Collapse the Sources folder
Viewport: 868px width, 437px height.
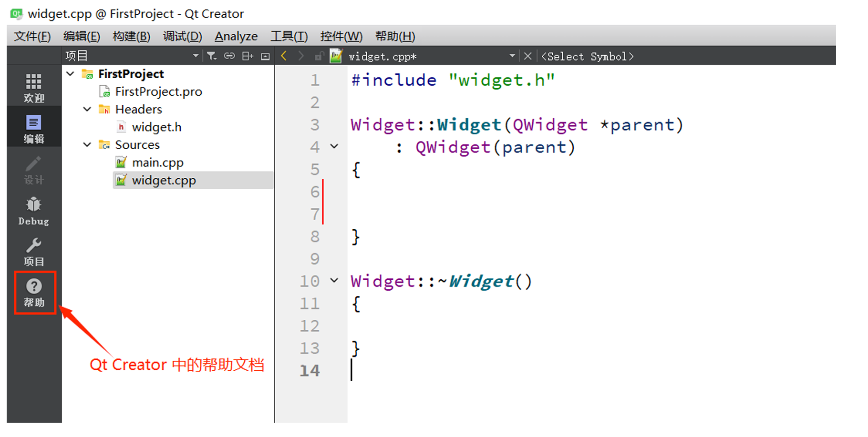(87, 144)
